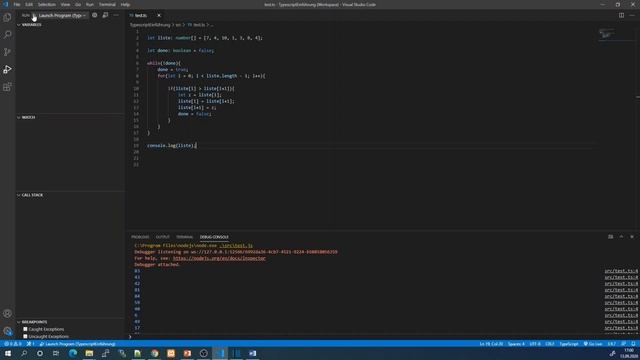Start debugging with the green play button
The image size is (640, 360).
pyautogui.click(x=34, y=16)
